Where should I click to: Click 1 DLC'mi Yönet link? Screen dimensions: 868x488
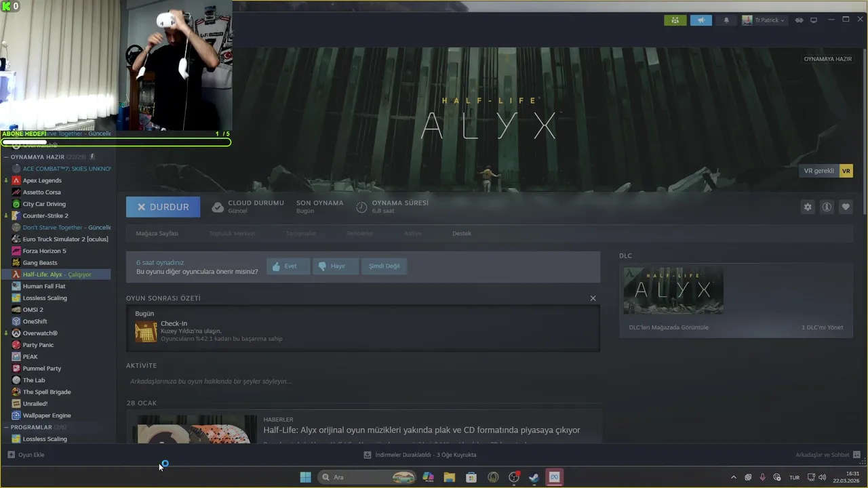[x=822, y=327]
